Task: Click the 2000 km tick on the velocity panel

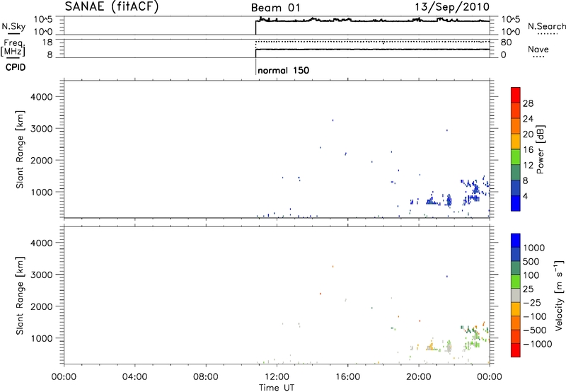Action: pyautogui.click(x=42, y=306)
